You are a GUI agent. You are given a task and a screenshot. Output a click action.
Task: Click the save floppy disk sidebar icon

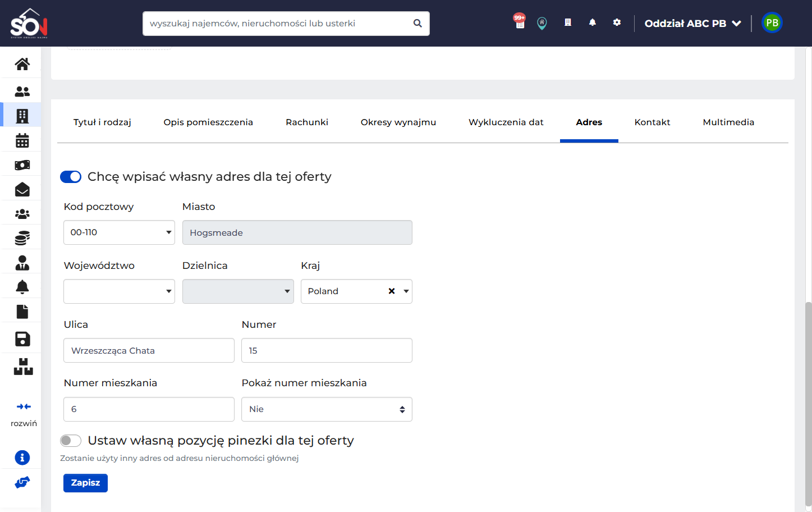pyautogui.click(x=22, y=339)
